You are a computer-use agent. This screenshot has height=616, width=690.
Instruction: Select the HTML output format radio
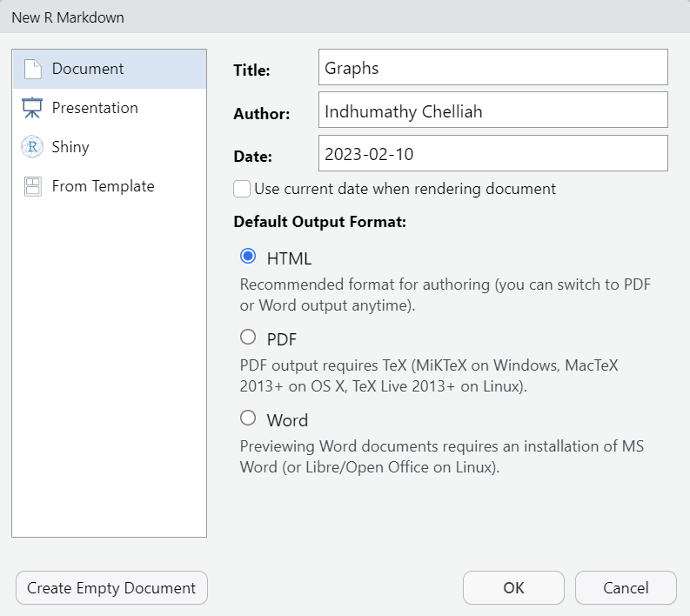click(248, 257)
